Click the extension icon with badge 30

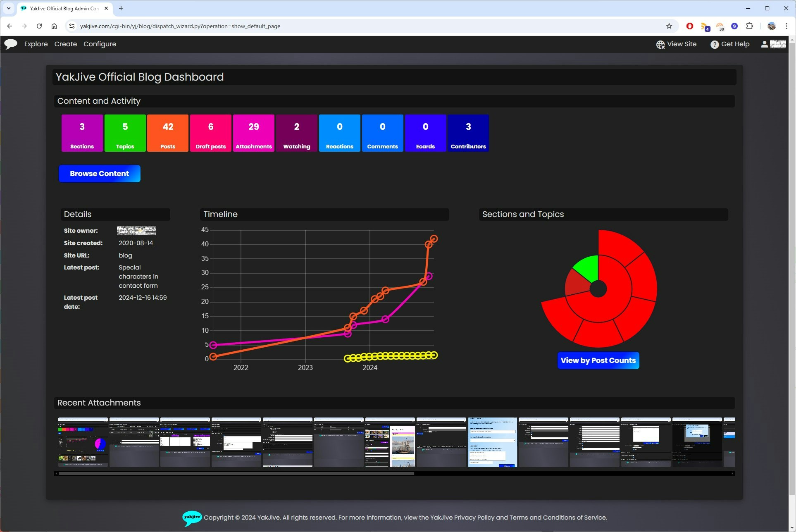pyautogui.click(x=720, y=26)
